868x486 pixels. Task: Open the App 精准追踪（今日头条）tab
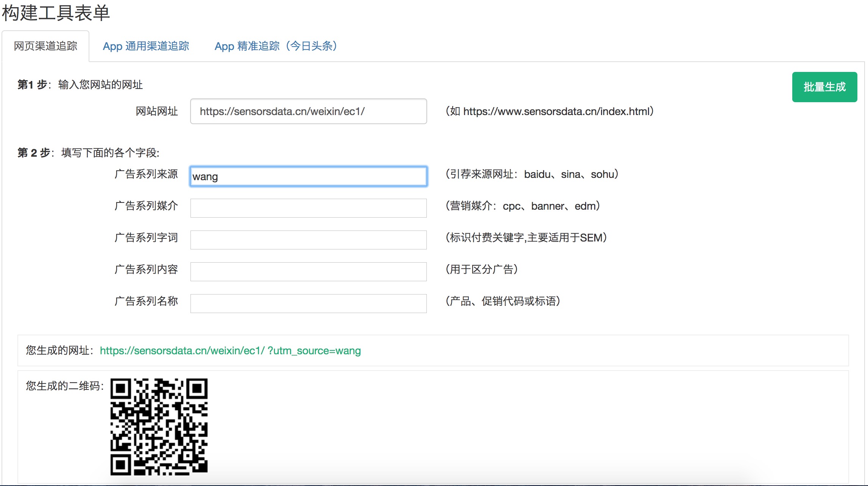276,46
